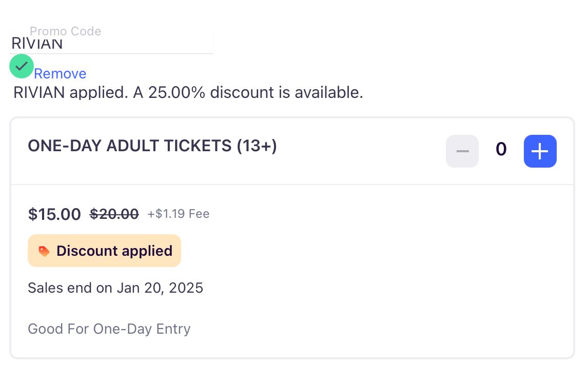Click the RIVIAN applied 25% discount message
588x367 pixels.
188,93
